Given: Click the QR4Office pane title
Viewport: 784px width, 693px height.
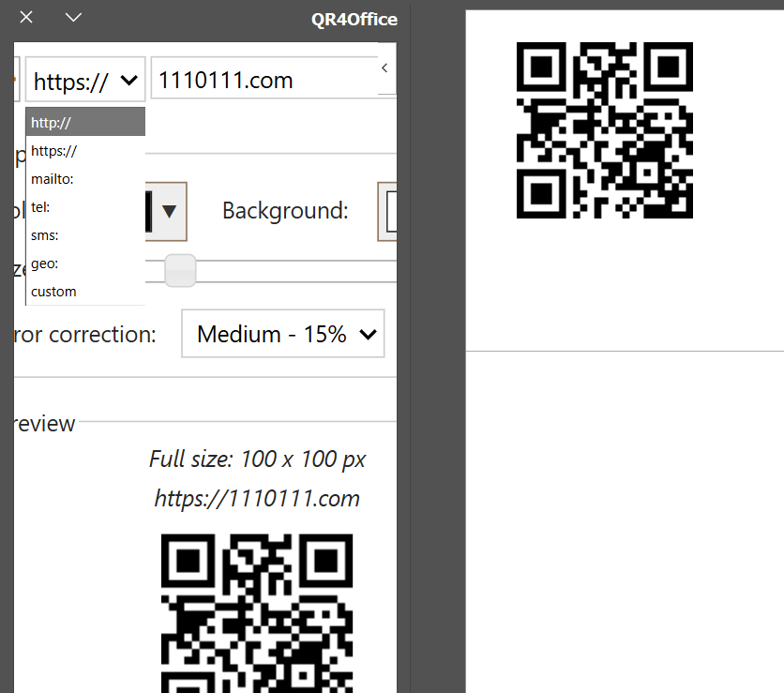Looking at the screenshot, I should click(x=354, y=19).
